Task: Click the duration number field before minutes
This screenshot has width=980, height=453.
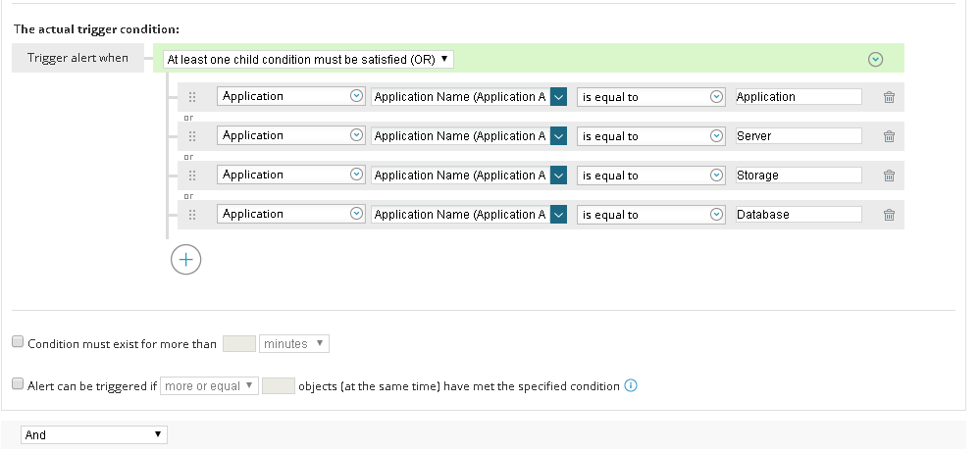Action: click(x=239, y=344)
